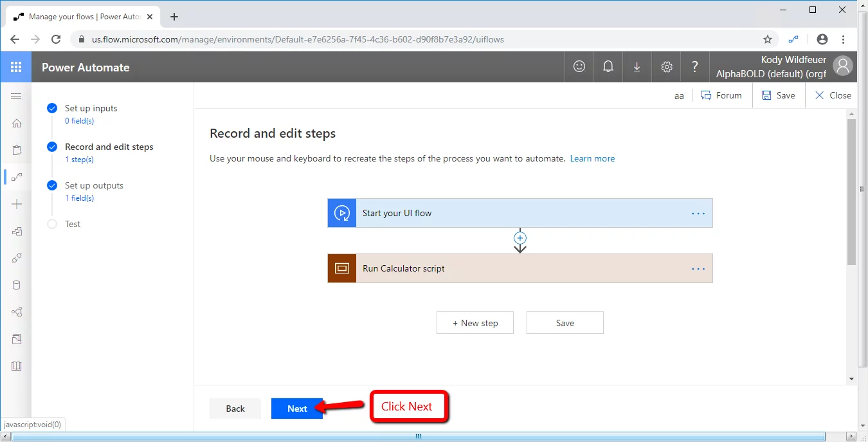Go to Home in left sidebar
The image size is (868, 442).
(17, 123)
